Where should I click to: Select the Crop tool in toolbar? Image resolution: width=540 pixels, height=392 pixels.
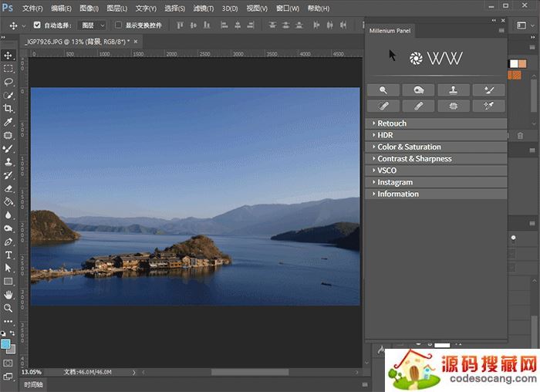8,108
